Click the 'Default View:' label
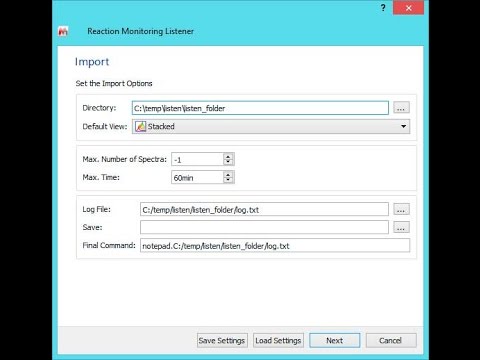 [105, 127]
